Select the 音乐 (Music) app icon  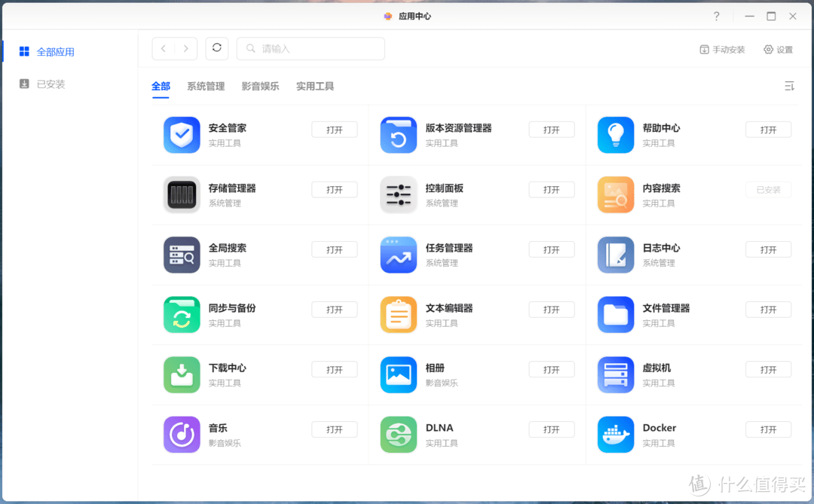coord(182,435)
